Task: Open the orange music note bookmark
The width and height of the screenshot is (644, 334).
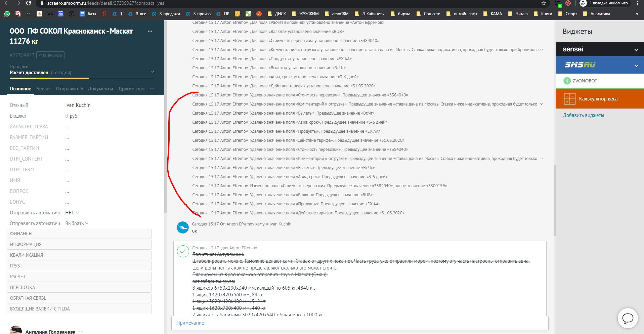Action: [x=259, y=14]
